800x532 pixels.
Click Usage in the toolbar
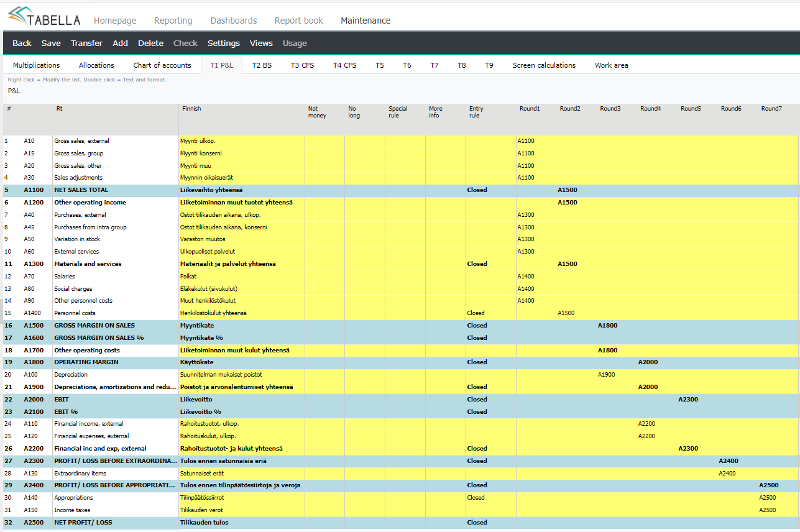[295, 43]
